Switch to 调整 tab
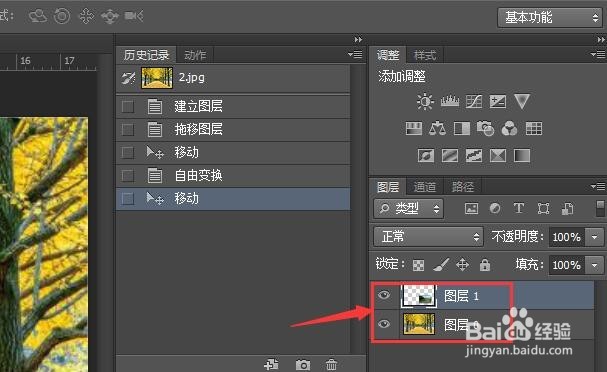The height and width of the screenshot is (372, 607). pyautogui.click(x=388, y=55)
